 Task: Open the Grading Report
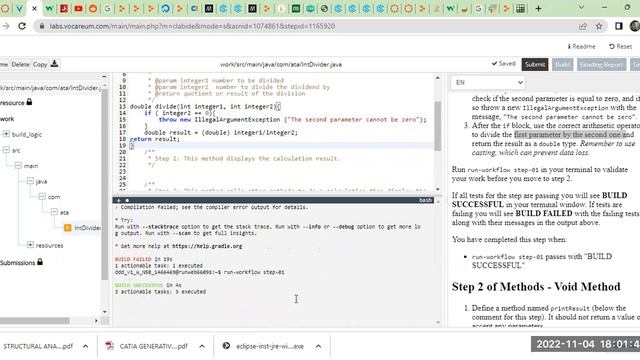601,64
